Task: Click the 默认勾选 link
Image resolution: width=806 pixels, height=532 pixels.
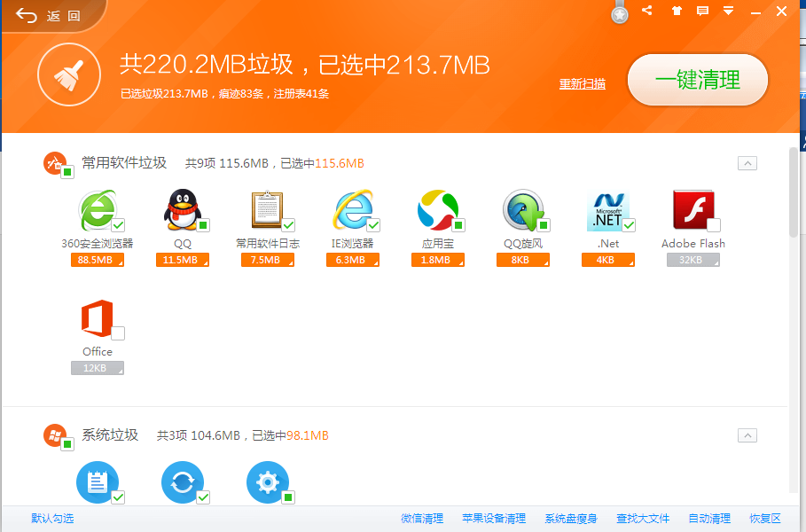Action: point(52,519)
